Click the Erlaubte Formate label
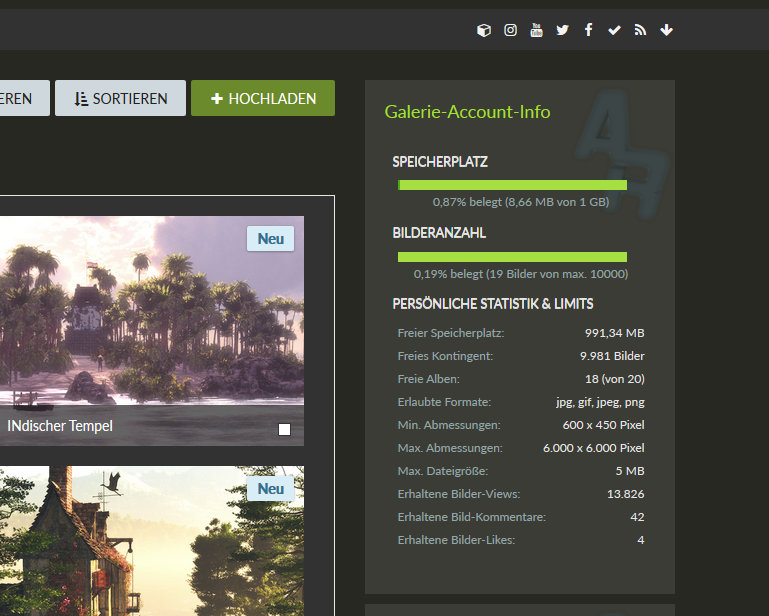 coord(444,402)
